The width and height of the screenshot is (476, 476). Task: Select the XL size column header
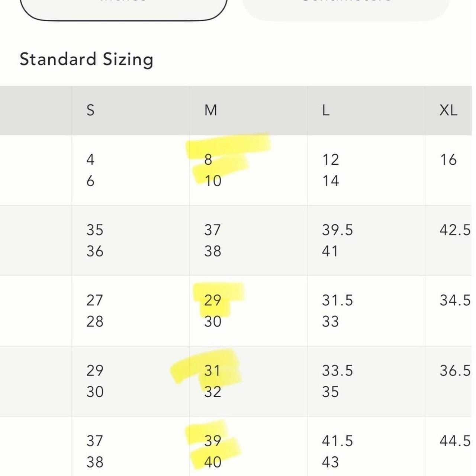pyautogui.click(x=448, y=110)
